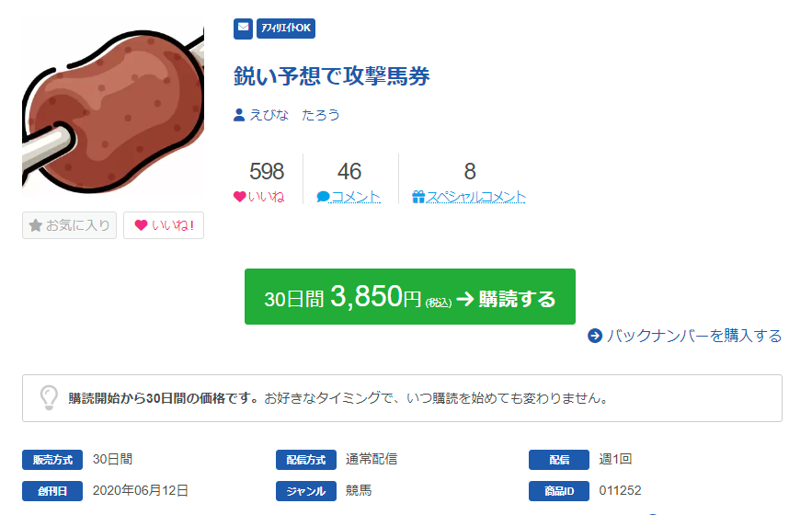Click the 商品ID label tag
The image size is (812, 515).
559,491
